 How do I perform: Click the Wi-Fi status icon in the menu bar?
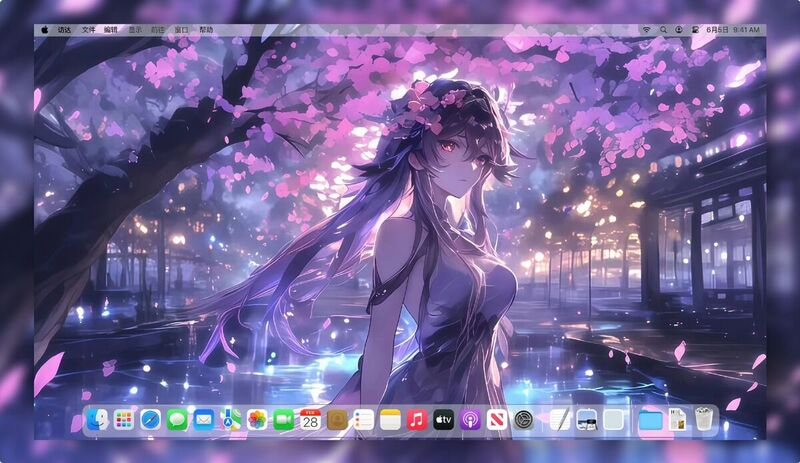pos(646,30)
